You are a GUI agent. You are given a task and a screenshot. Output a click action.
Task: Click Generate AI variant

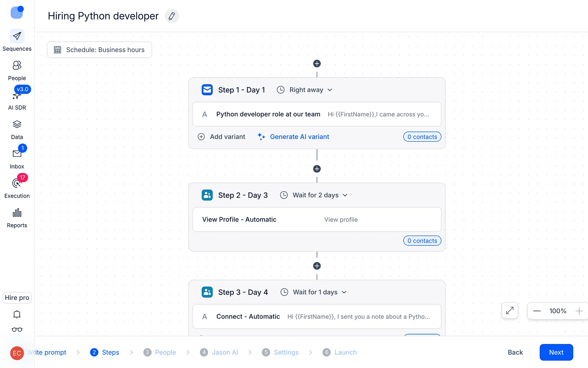[x=293, y=137]
